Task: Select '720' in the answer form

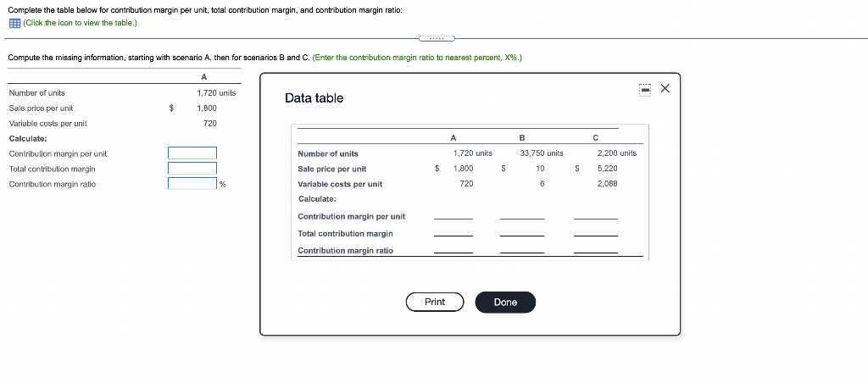Action: pyautogui.click(x=210, y=124)
